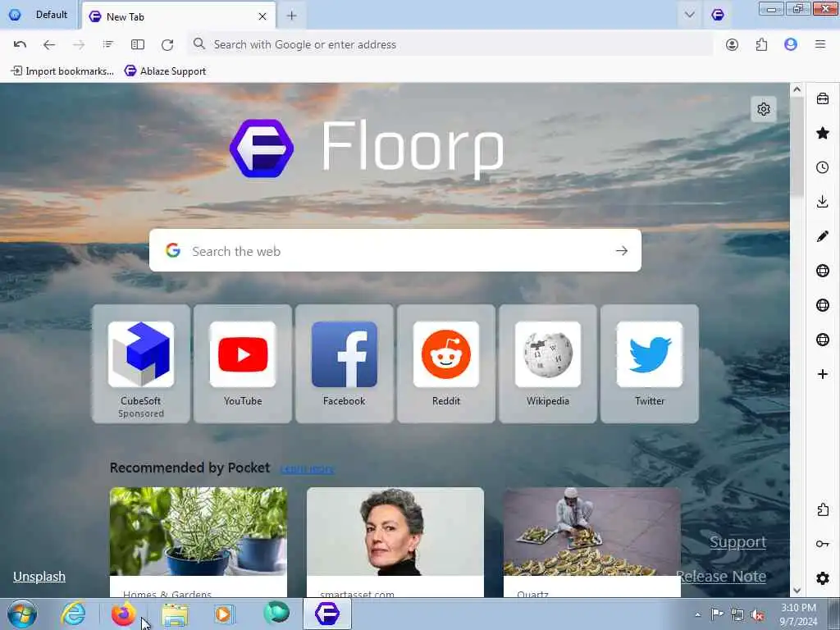Open the blue profile avatar icon
The image size is (840, 630).
click(791, 44)
